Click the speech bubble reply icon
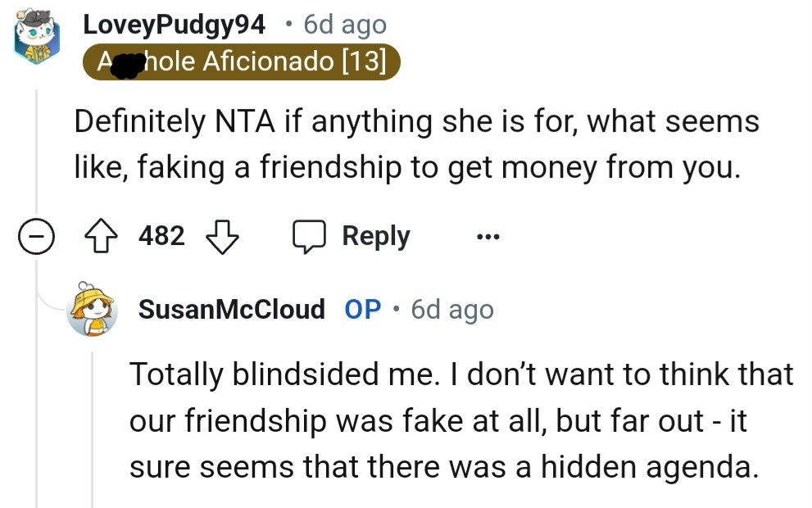 pyautogui.click(x=310, y=237)
